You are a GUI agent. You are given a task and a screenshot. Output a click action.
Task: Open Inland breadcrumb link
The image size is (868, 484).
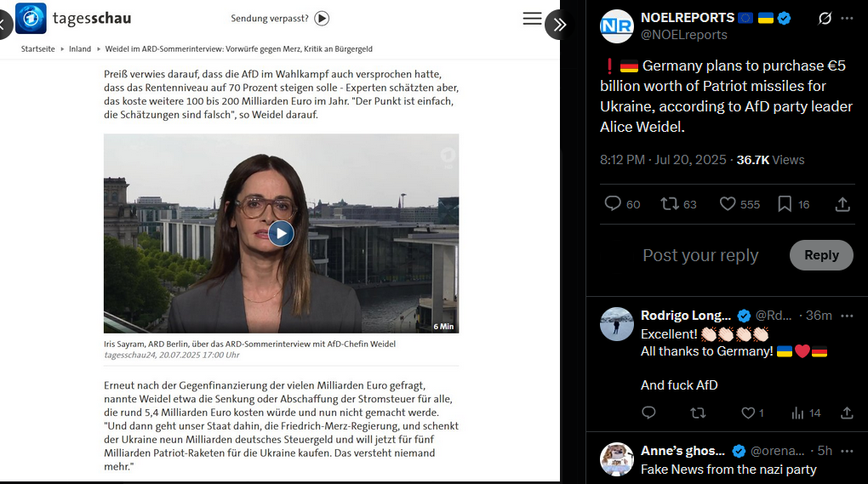[x=80, y=48]
